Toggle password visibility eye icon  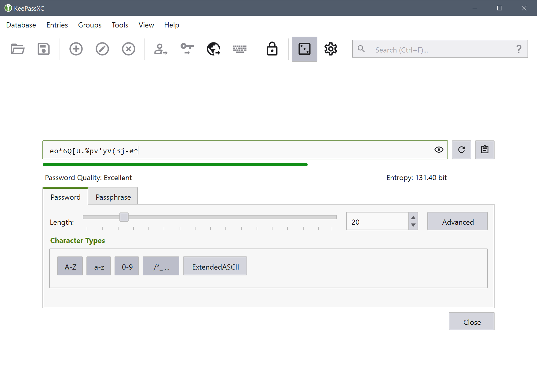click(x=439, y=150)
